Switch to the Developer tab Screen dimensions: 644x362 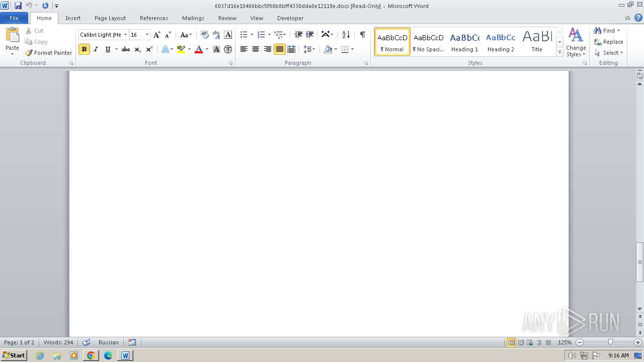coord(290,18)
